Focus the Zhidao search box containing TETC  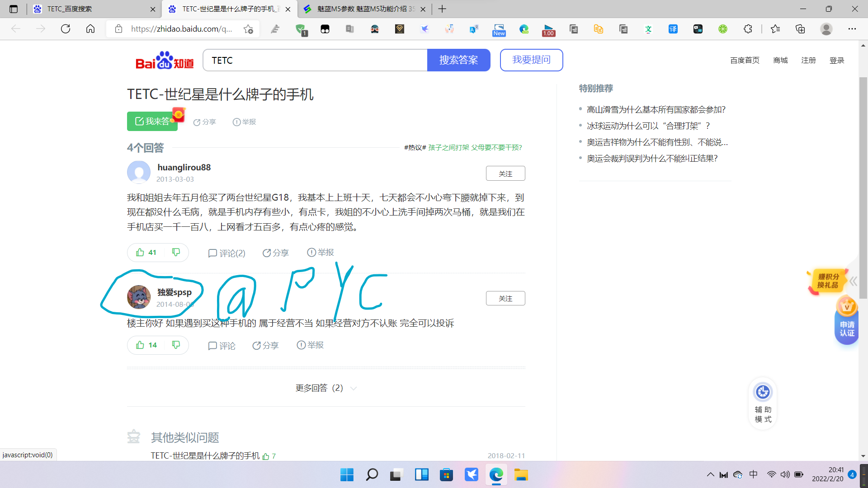click(x=315, y=60)
